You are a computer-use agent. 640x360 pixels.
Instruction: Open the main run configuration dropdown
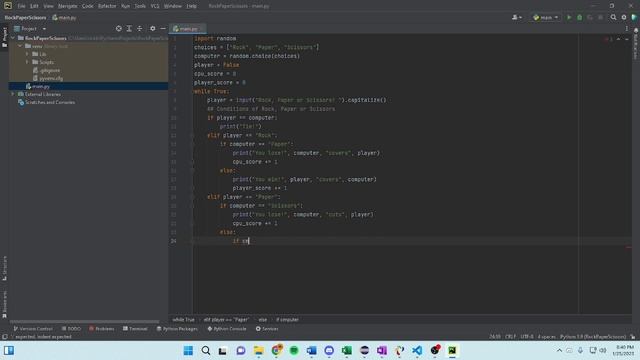[x=546, y=18]
